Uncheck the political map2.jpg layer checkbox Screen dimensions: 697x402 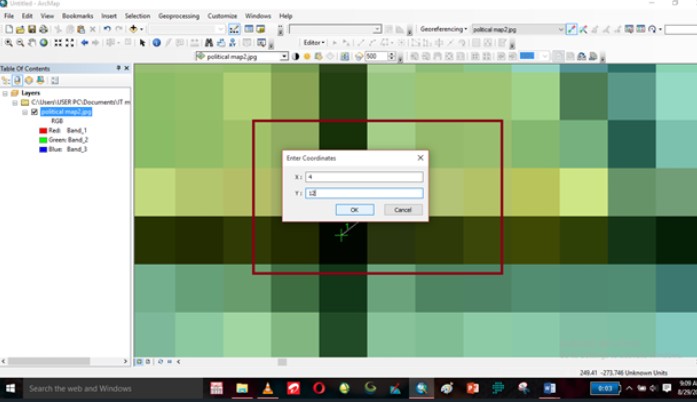click(34, 112)
